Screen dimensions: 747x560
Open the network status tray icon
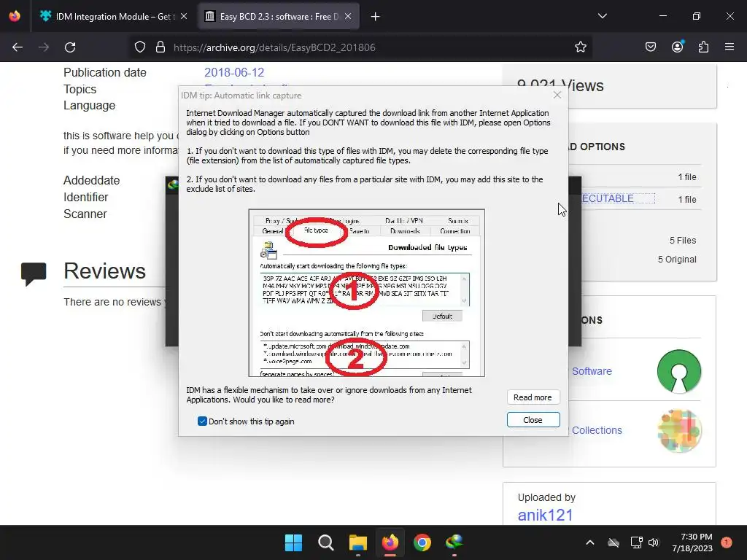(x=636, y=542)
